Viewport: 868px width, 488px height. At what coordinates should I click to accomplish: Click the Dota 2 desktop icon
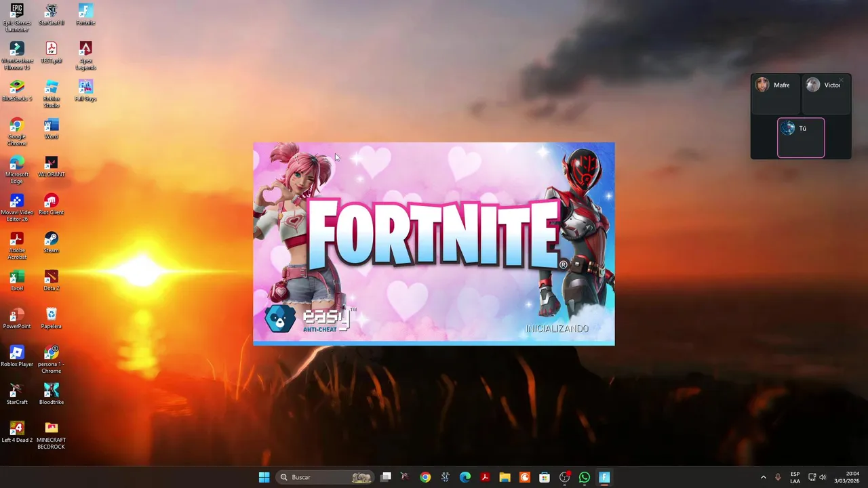[x=52, y=281]
